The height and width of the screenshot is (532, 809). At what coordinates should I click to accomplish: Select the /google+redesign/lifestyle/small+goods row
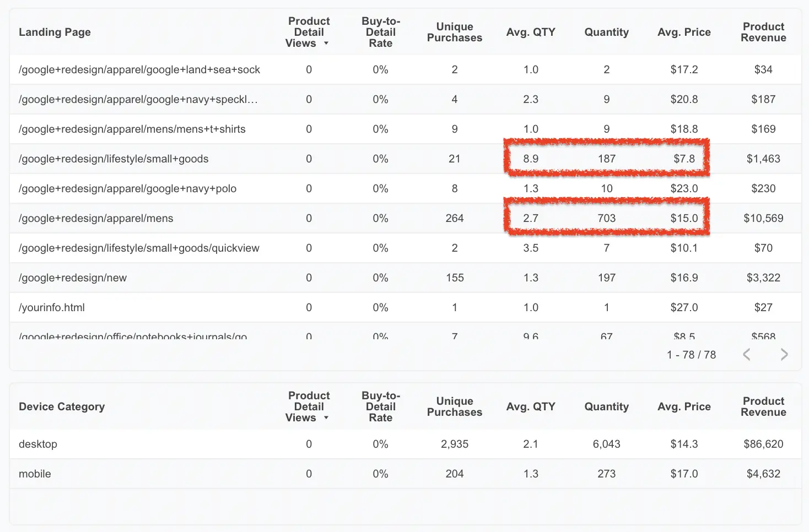405,159
